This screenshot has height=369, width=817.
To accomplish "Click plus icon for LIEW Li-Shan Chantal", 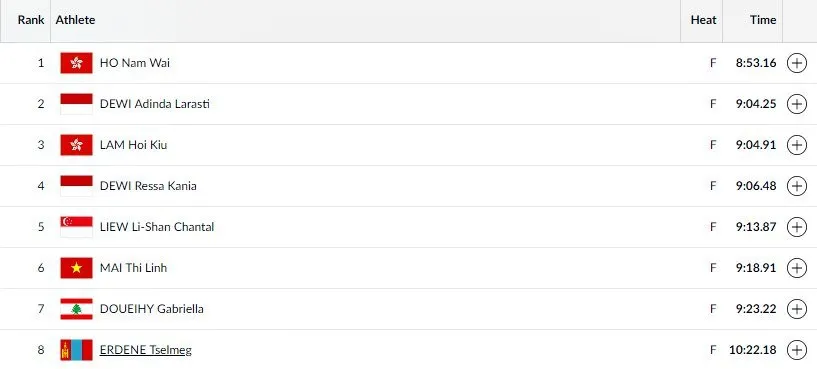I will click(797, 227).
